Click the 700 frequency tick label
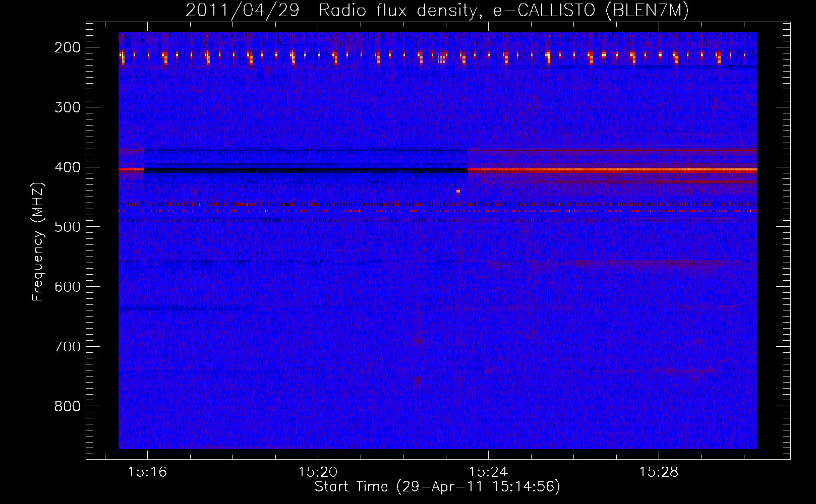This screenshot has width=816, height=504. click(x=67, y=347)
